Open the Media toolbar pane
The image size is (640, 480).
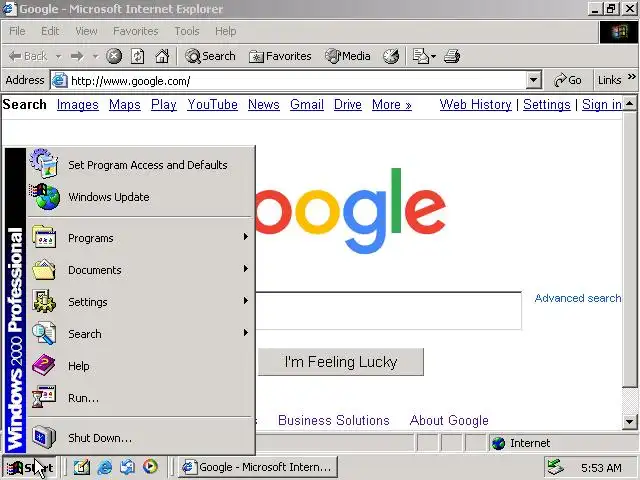tap(347, 56)
